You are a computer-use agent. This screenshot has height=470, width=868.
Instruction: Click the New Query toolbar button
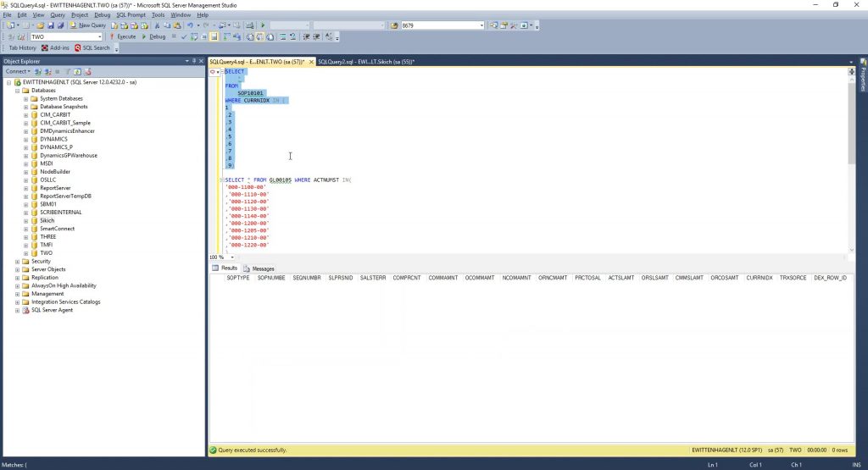click(88, 25)
